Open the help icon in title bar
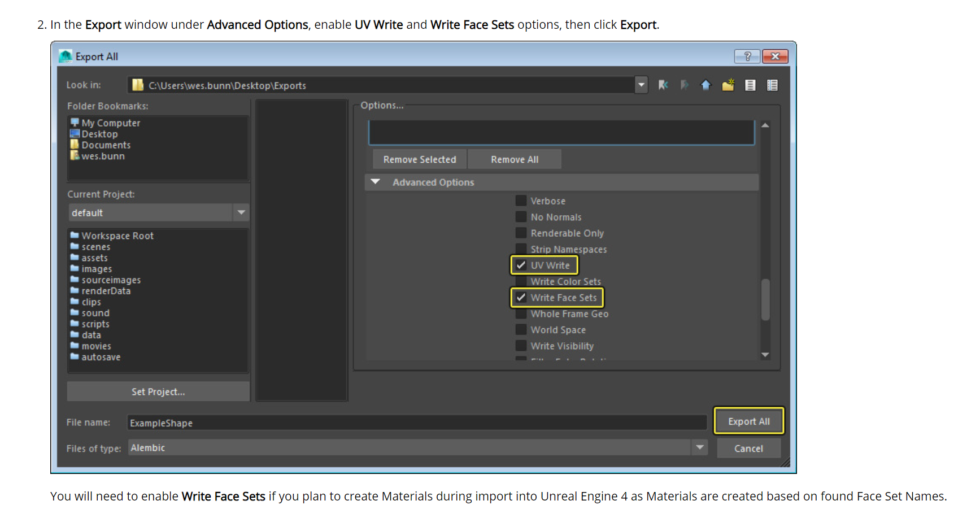This screenshot has width=980, height=531. pos(747,56)
